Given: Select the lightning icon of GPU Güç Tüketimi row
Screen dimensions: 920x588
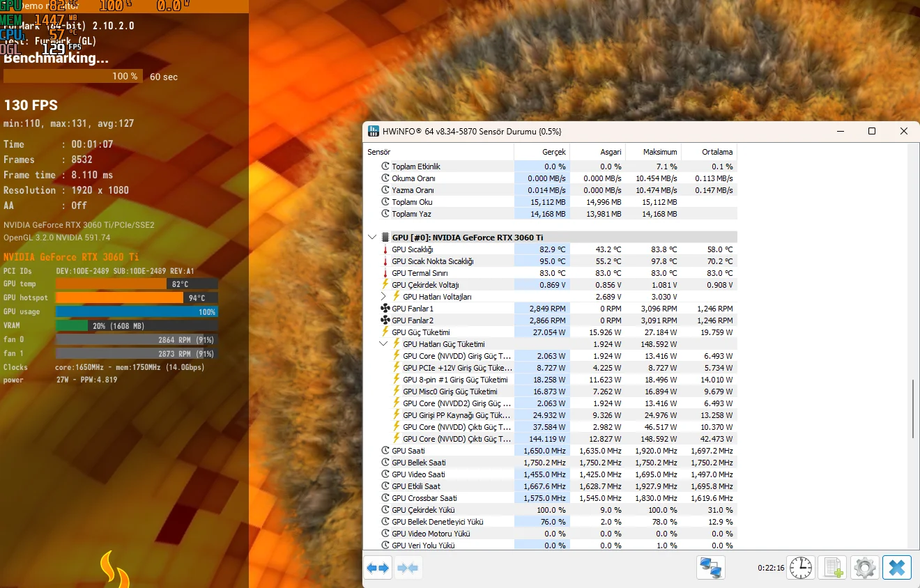Looking at the screenshot, I should click(385, 332).
